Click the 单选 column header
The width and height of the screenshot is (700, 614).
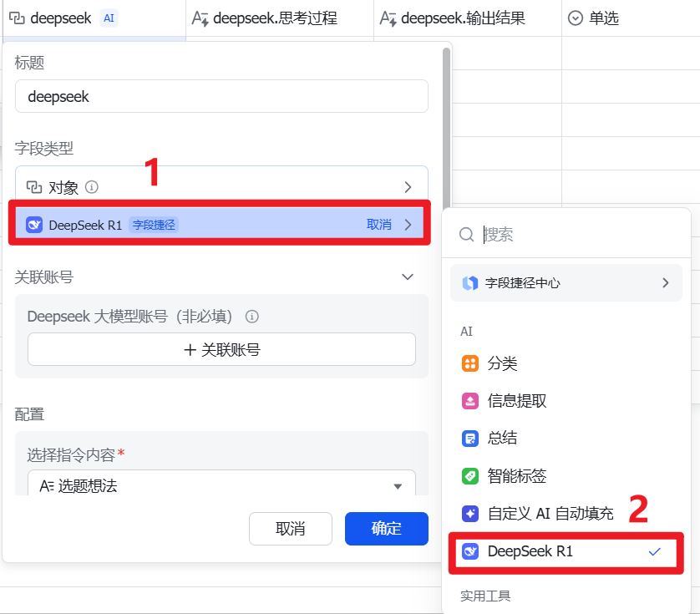tap(631, 18)
